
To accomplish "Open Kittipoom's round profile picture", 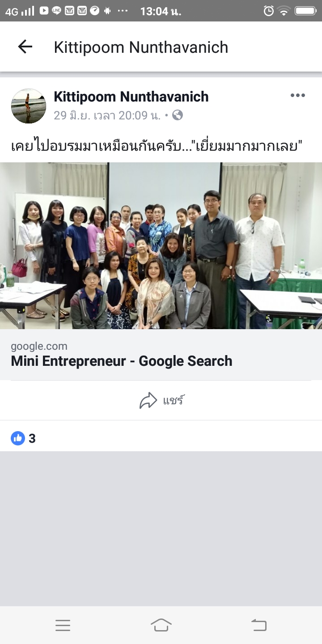I will point(29,106).
